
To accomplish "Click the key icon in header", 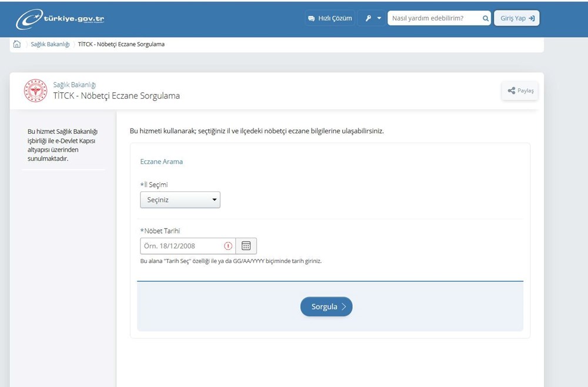I will click(369, 18).
